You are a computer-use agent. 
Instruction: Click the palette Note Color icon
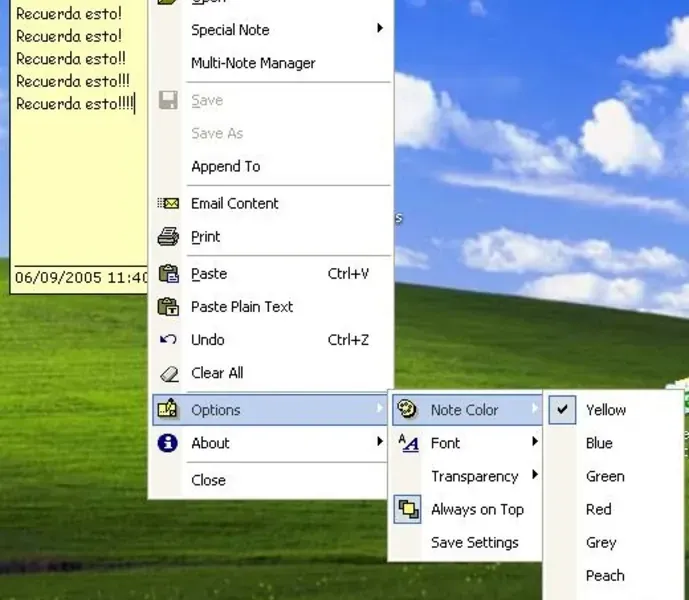(407, 409)
